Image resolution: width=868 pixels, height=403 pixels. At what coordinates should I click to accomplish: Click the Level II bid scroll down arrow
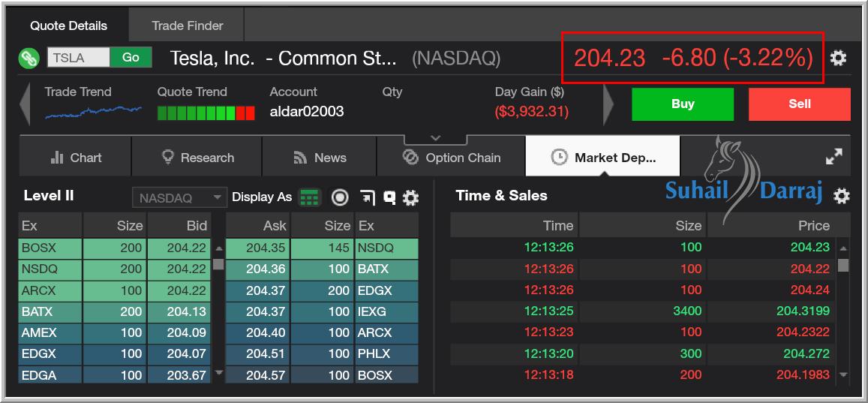tap(218, 372)
